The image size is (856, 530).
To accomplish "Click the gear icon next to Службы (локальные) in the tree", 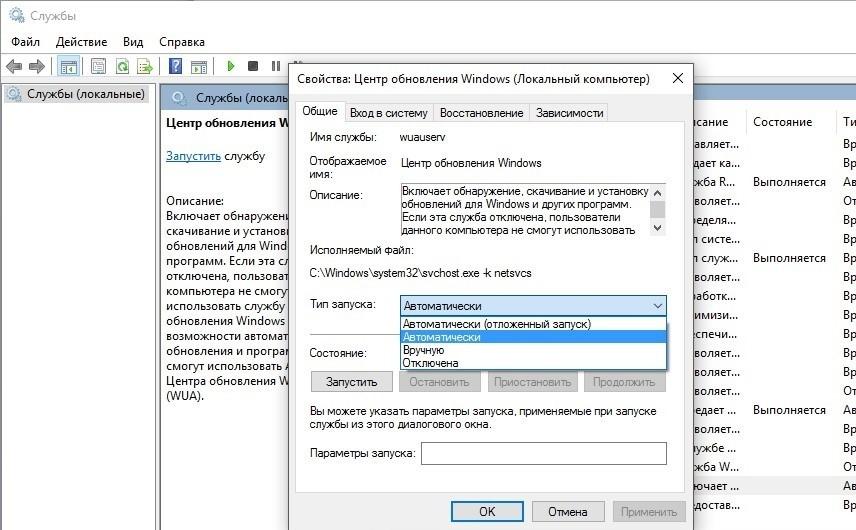I will pos(14,94).
